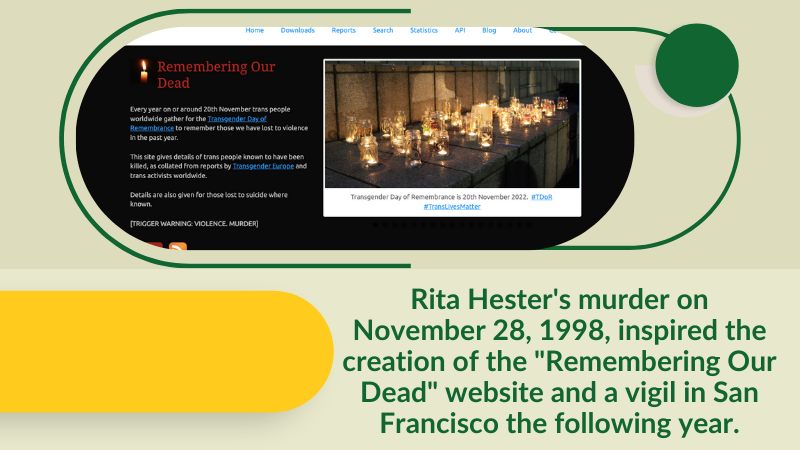Click the candle logo icon

click(x=143, y=72)
